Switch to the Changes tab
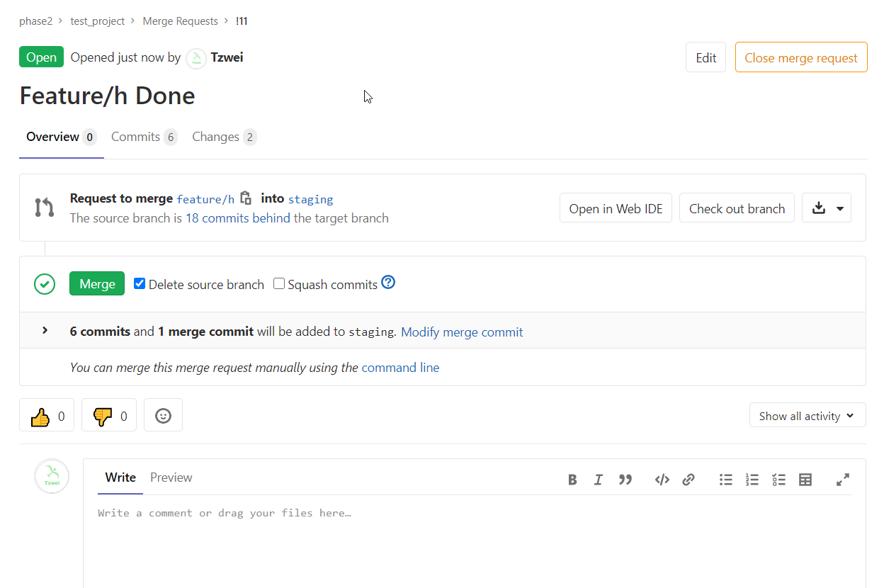Screen dimensions: 884x588 (x=224, y=137)
